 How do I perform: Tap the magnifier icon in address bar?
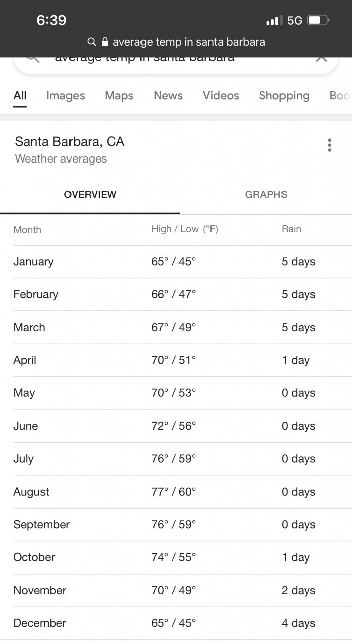click(92, 42)
